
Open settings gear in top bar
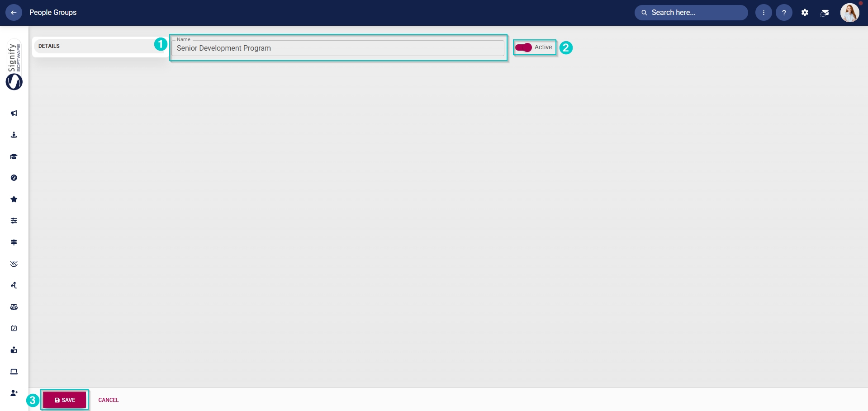click(805, 13)
